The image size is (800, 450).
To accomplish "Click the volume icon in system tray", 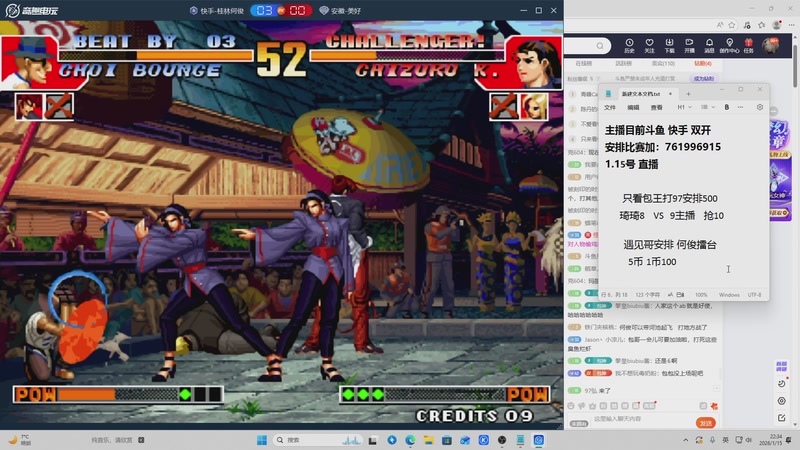I will tap(749, 440).
